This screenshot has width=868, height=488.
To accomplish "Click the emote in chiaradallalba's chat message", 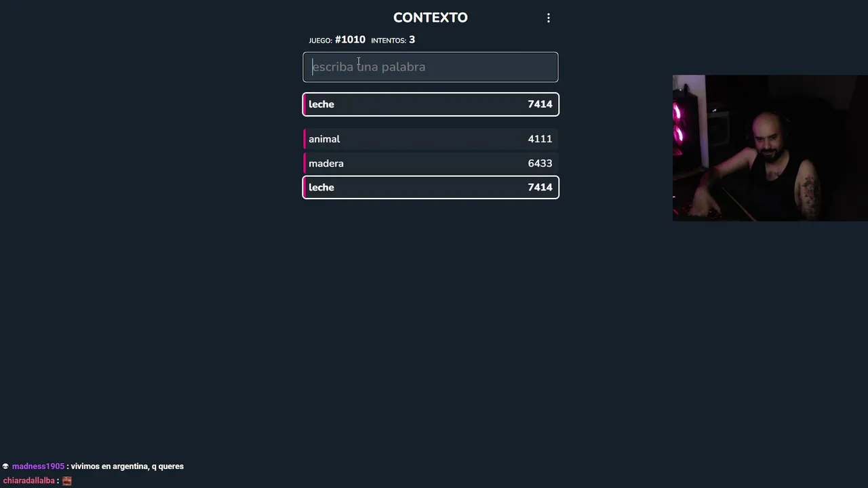I will click(x=67, y=481).
